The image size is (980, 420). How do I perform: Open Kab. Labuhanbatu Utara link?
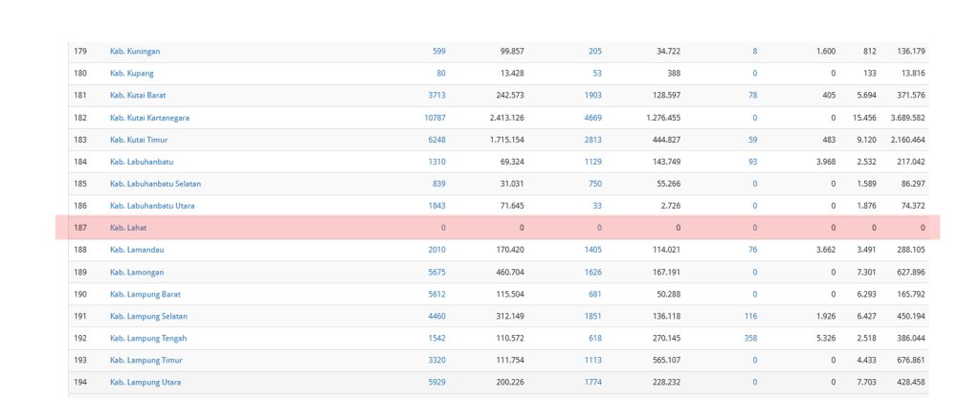coord(151,206)
